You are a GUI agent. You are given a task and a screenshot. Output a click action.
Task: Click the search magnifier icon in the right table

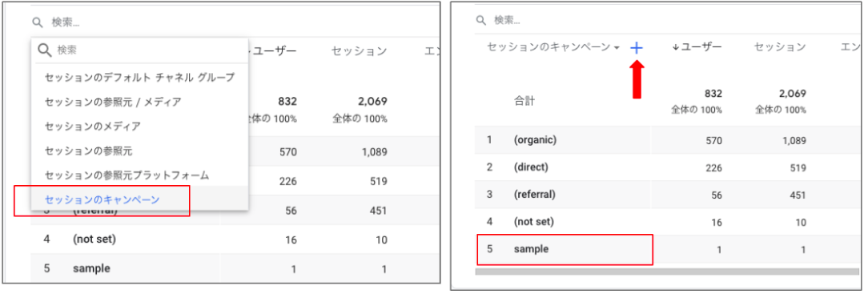pyautogui.click(x=481, y=21)
